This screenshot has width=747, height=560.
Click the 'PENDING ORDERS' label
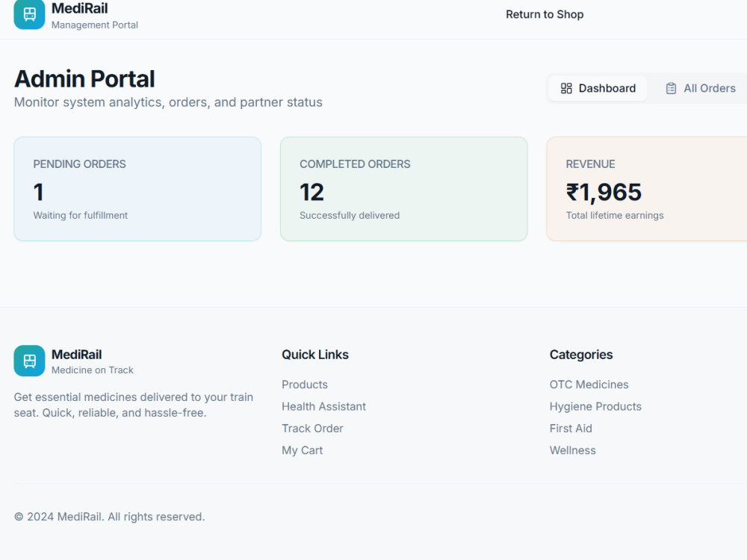80,164
